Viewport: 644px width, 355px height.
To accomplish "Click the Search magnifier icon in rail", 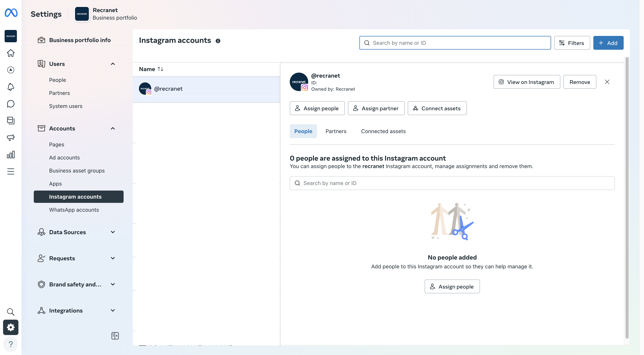I will click(11, 312).
